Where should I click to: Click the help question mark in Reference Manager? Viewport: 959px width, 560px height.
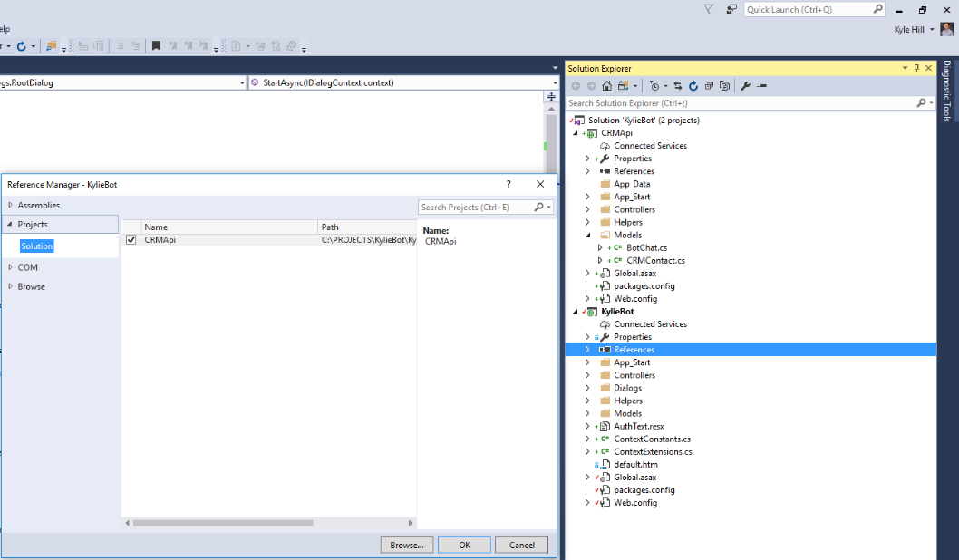click(x=509, y=183)
